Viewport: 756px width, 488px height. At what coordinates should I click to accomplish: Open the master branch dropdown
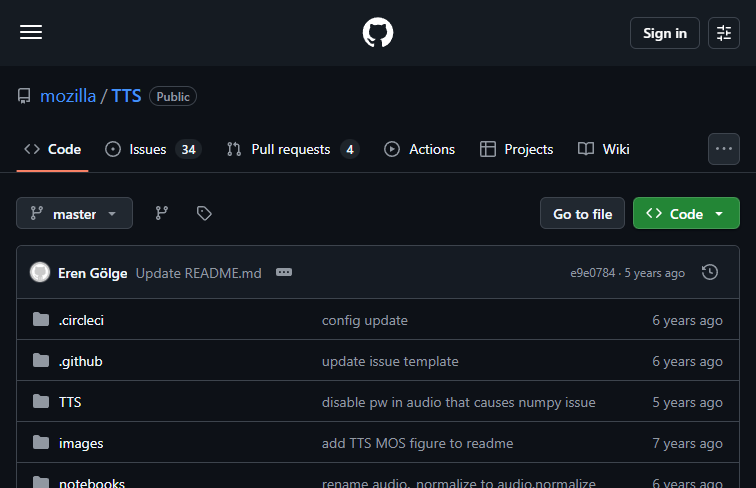[x=74, y=213]
